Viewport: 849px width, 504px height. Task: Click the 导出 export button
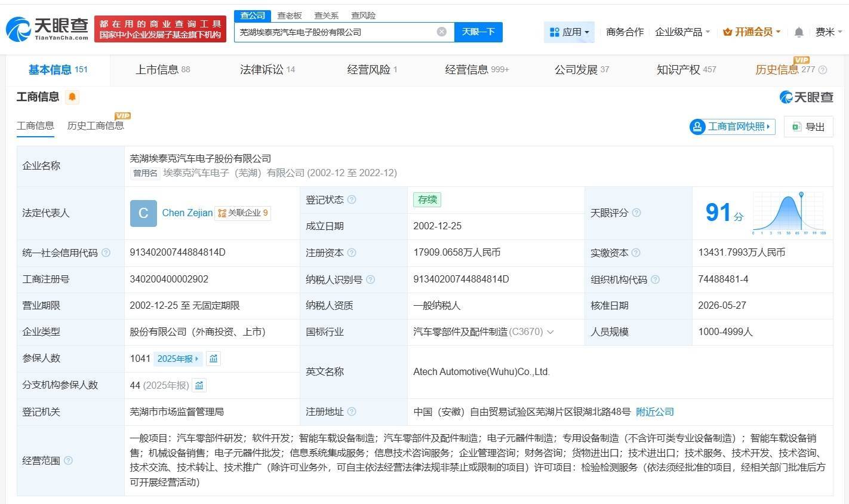[808, 127]
